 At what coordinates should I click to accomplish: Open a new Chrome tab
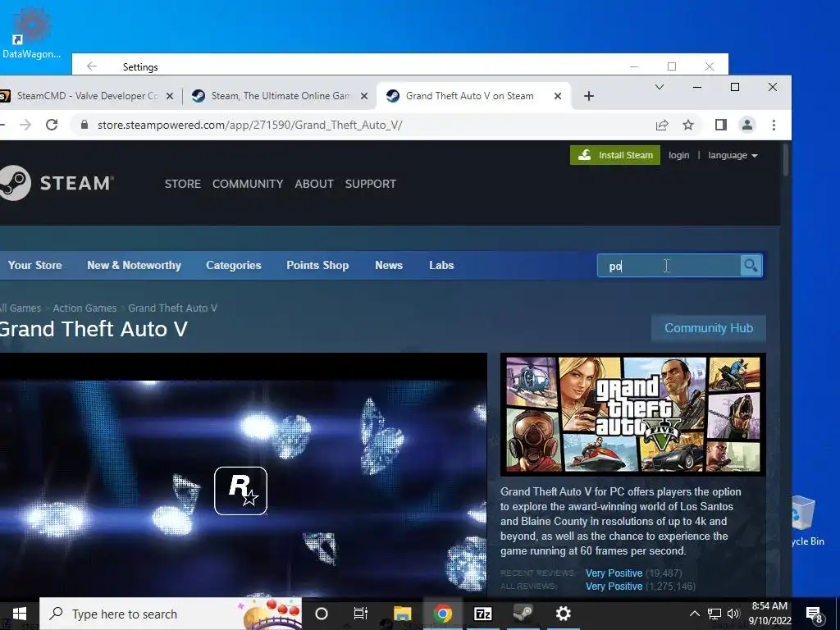click(589, 96)
